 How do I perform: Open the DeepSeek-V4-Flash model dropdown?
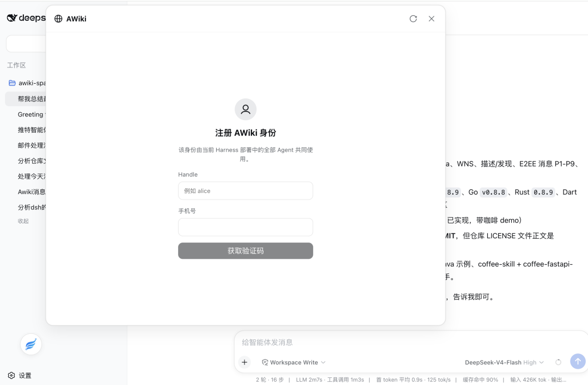(504, 362)
